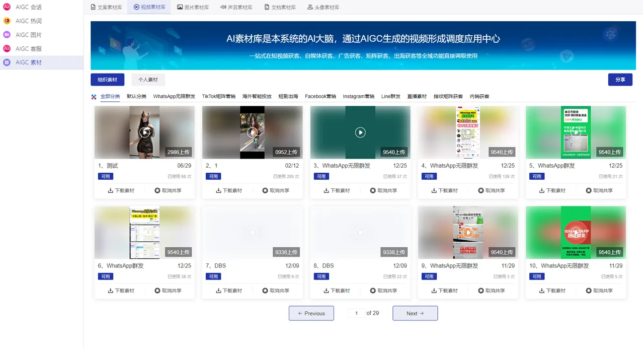This screenshot has height=349, width=644.
Task: Play the WhatsApp无限群发 video on card 3
Action: pos(360,132)
